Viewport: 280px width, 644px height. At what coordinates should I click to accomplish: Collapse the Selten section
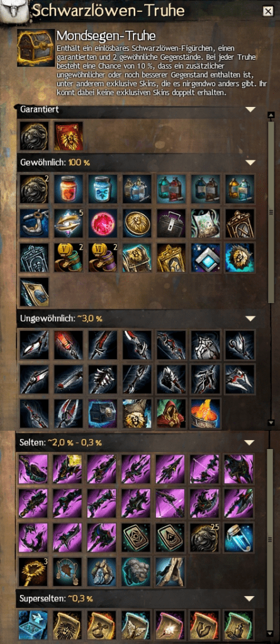250,442
